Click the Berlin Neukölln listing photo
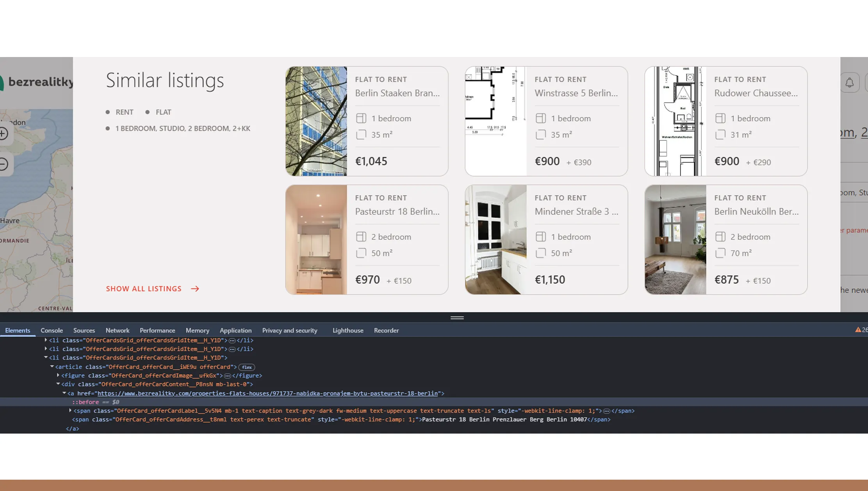Viewport: 868px width, 491px height. (675, 239)
